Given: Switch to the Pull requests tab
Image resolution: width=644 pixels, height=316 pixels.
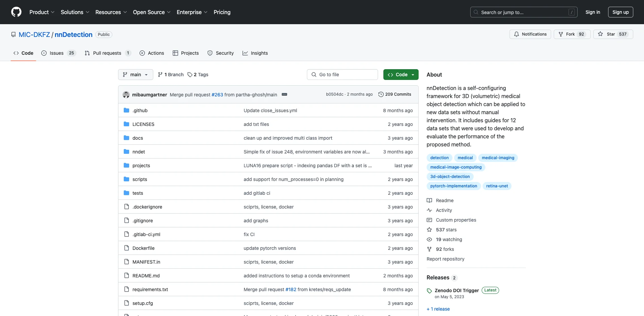Looking at the screenshot, I should (108, 53).
